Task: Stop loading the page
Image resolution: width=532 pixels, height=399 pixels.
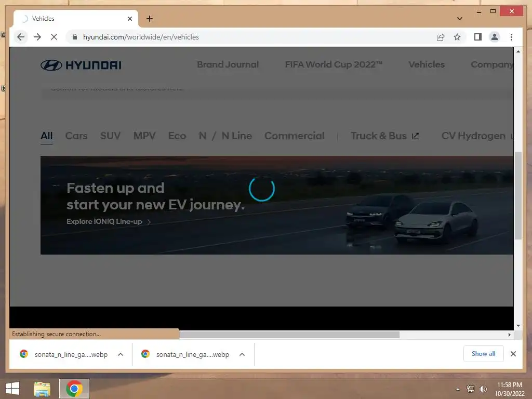Action: pyautogui.click(x=54, y=37)
